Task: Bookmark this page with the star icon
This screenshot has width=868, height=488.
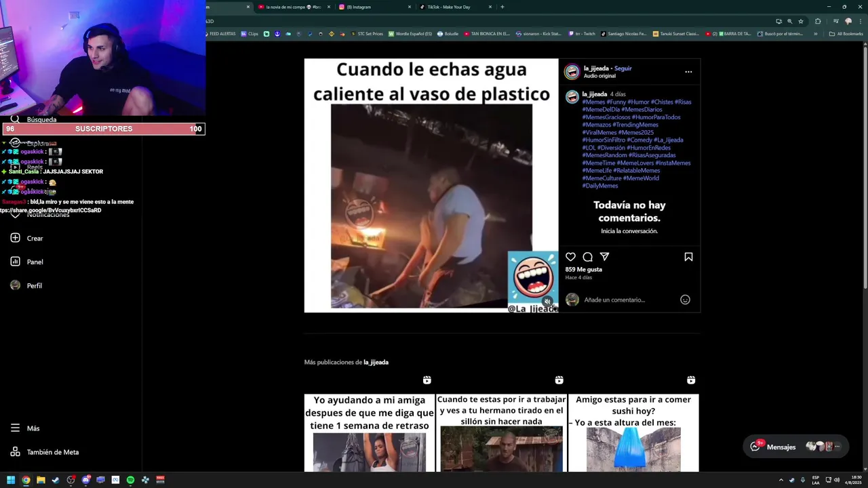Action: 801,21
